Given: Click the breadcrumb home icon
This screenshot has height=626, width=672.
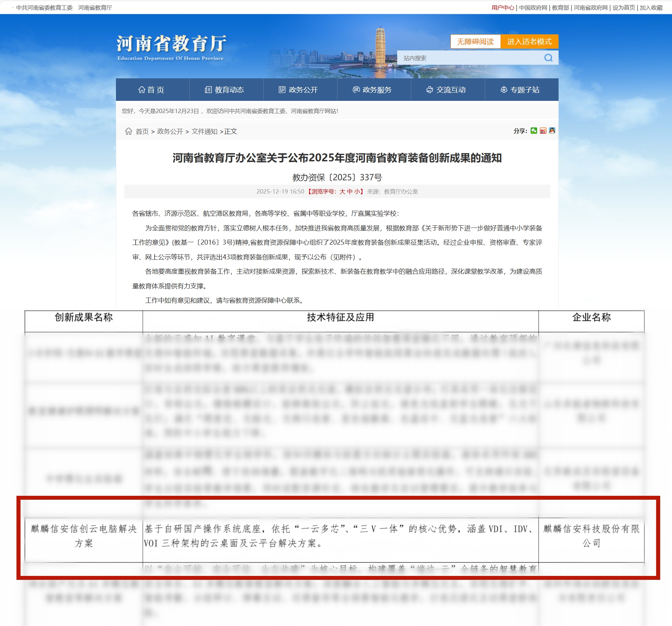Looking at the screenshot, I should [x=128, y=131].
